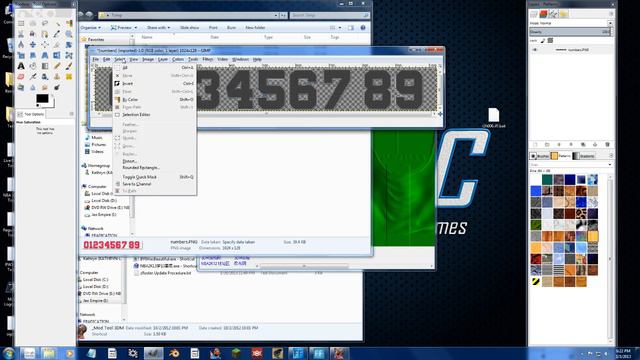Click the Windows Start button
640x360 pixels.
tap(9, 353)
